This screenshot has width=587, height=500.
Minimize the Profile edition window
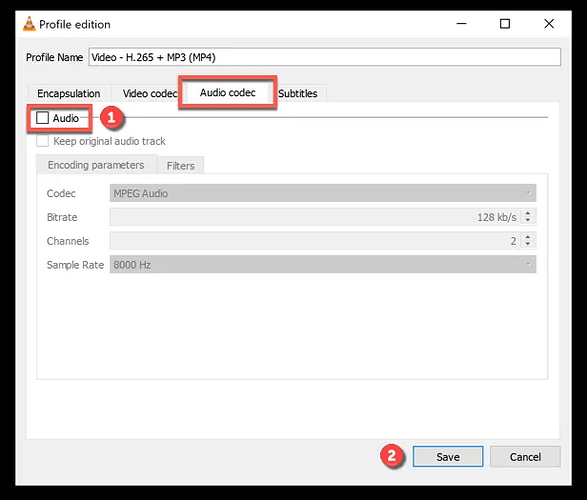[x=461, y=24]
